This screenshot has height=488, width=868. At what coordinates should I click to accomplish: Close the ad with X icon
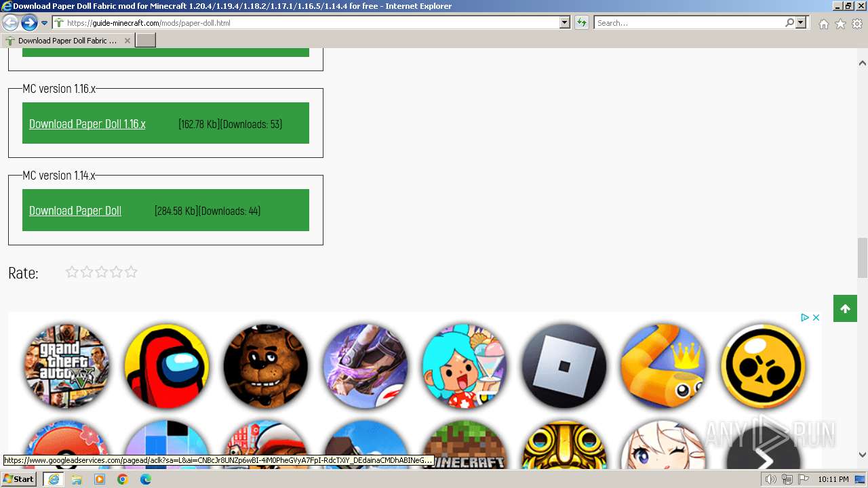point(816,317)
